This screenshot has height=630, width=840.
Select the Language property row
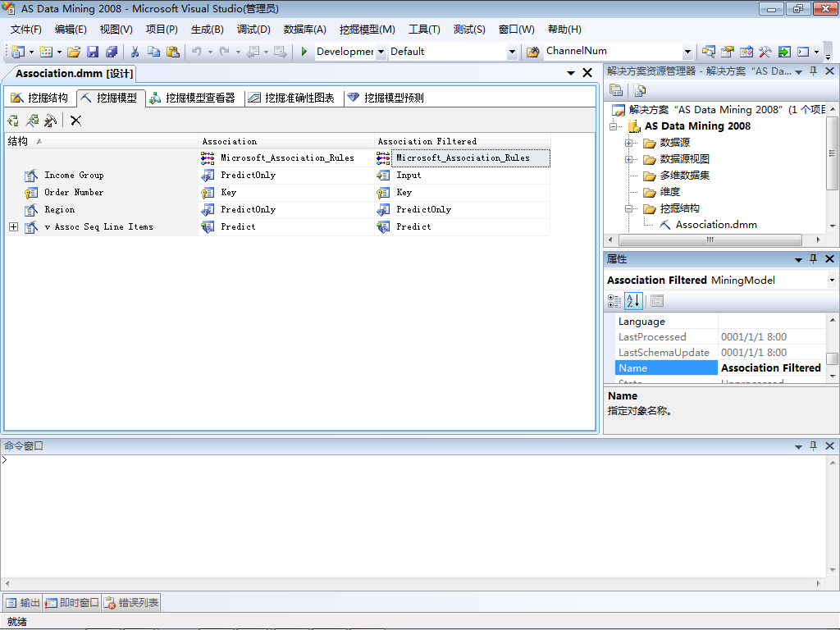click(720, 322)
